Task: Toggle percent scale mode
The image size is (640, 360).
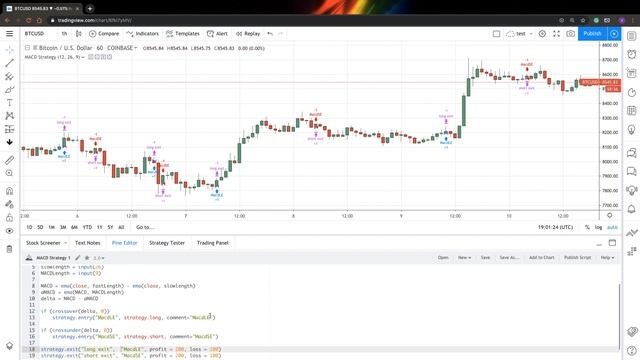Action: pos(587,227)
